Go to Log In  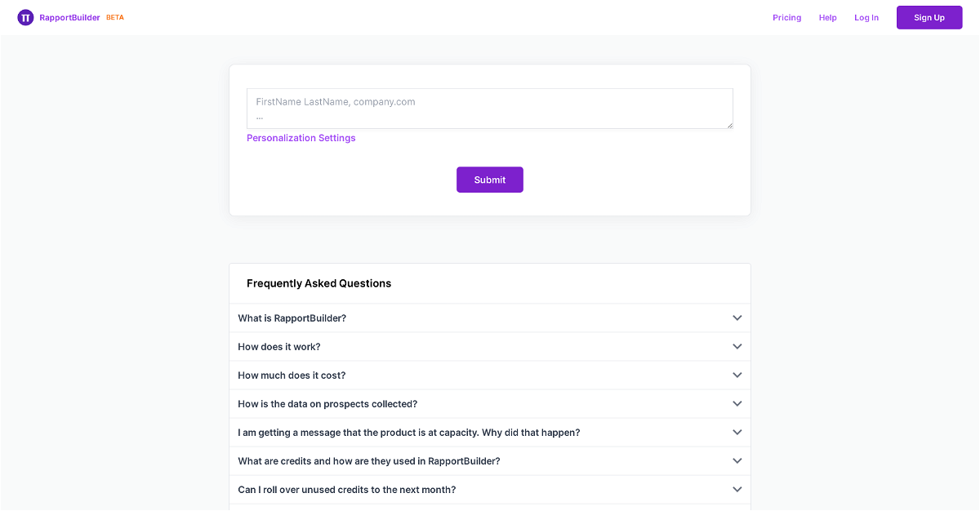coord(866,18)
